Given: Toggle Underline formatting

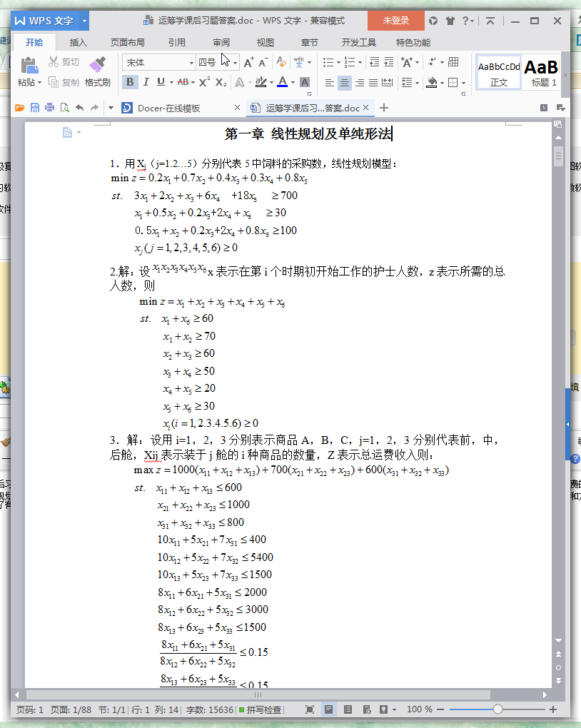Looking at the screenshot, I should pos(161,82).
